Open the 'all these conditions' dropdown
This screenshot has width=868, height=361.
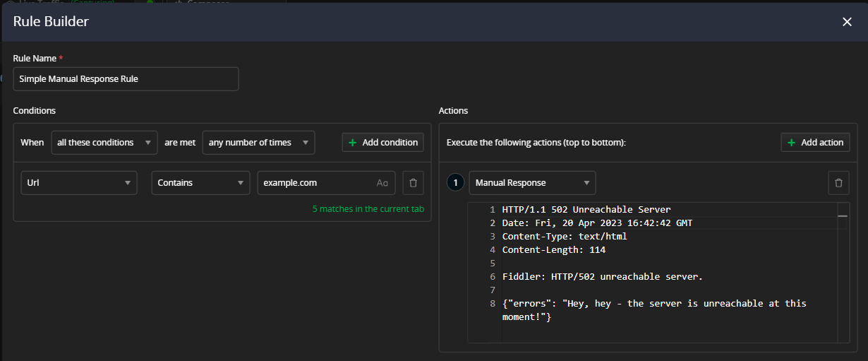[104, 142]
